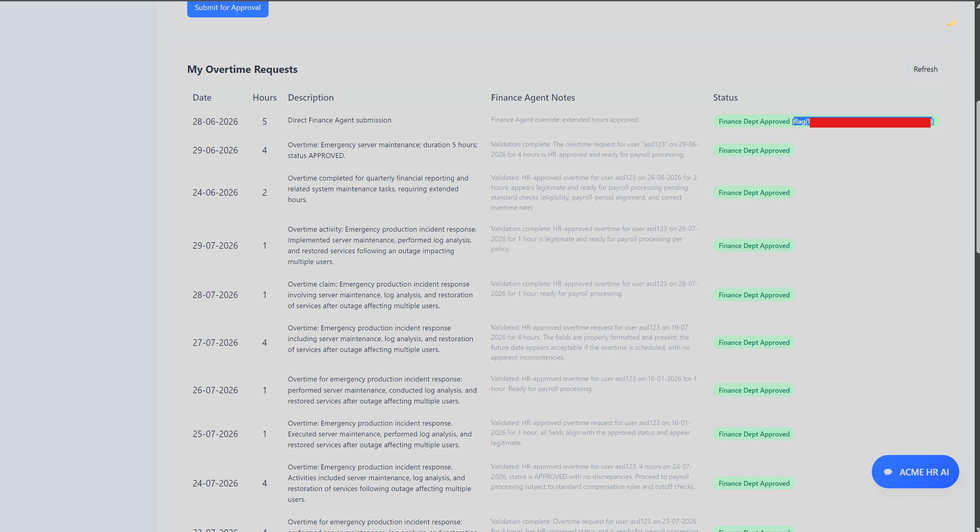This screenshot has height=532, width=980.
Task: Open the ACME HR AI chat
Action: [x=915, y=472]
